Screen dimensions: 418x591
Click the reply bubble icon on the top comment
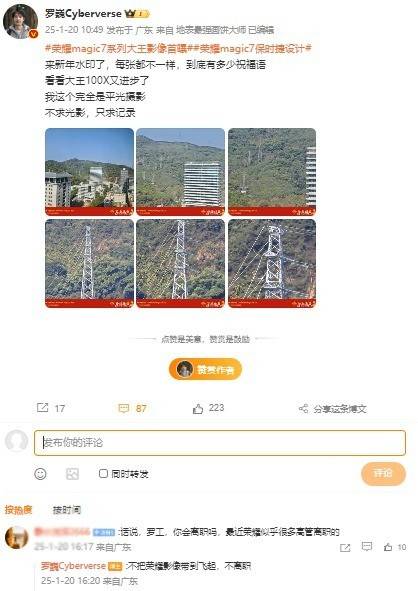(x=366, y=547)
